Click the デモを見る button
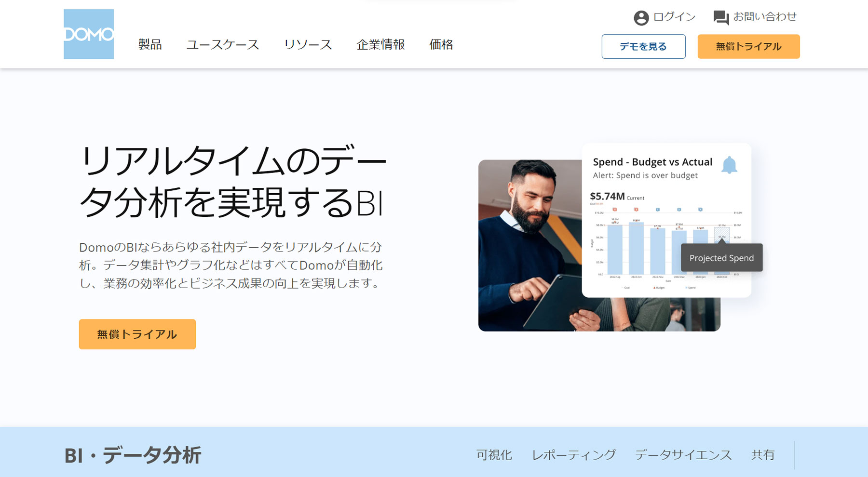This screenshot has height=477, width=868. click(x=643, y=46)
